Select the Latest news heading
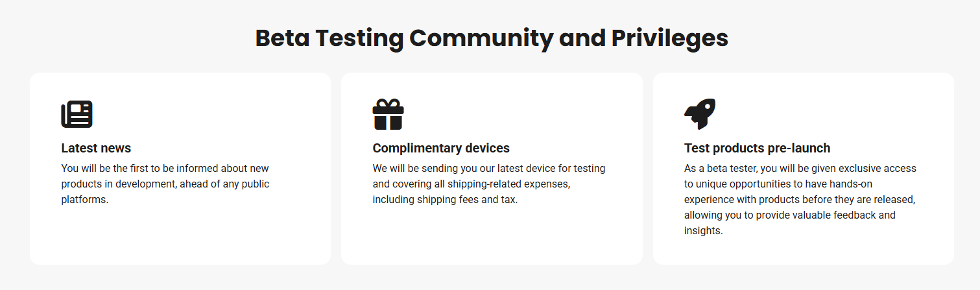The height and width of the screenshot is (290, 980). click(96, 148)
